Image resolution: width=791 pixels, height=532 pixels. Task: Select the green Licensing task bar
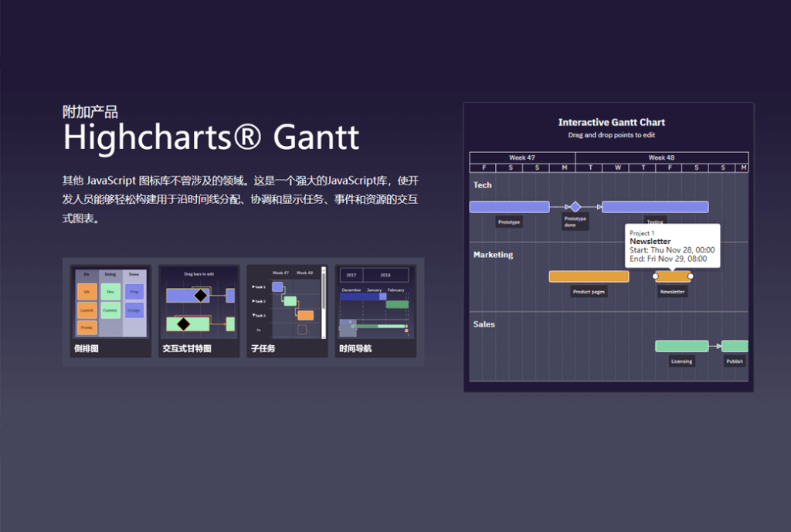point(682,346)
